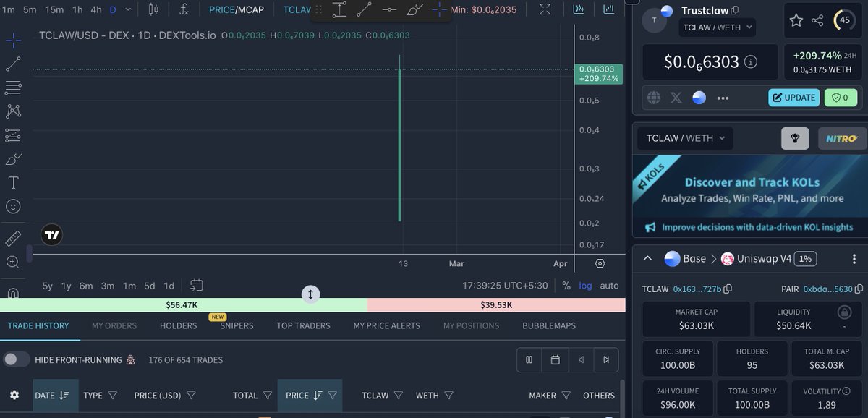Screen dimensions: 868x418
Task: Add Trustclaw to favorites with star icon
Action: point(796,20)
